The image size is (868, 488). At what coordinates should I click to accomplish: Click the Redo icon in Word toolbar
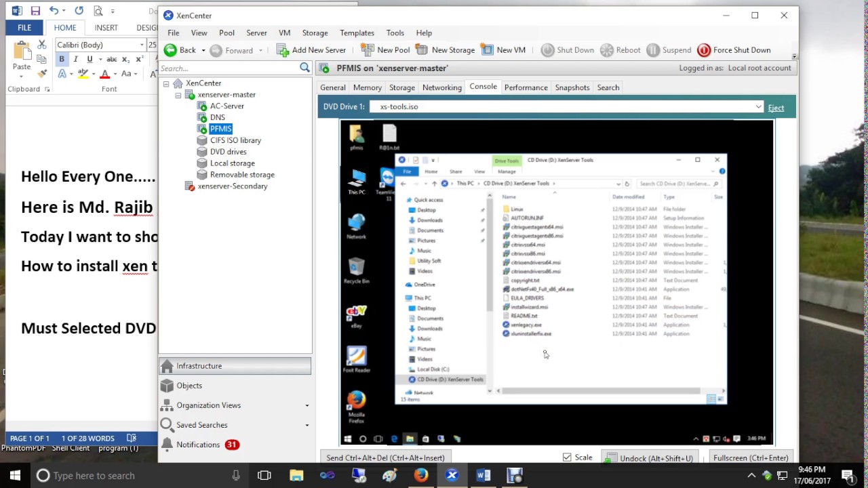79,11
